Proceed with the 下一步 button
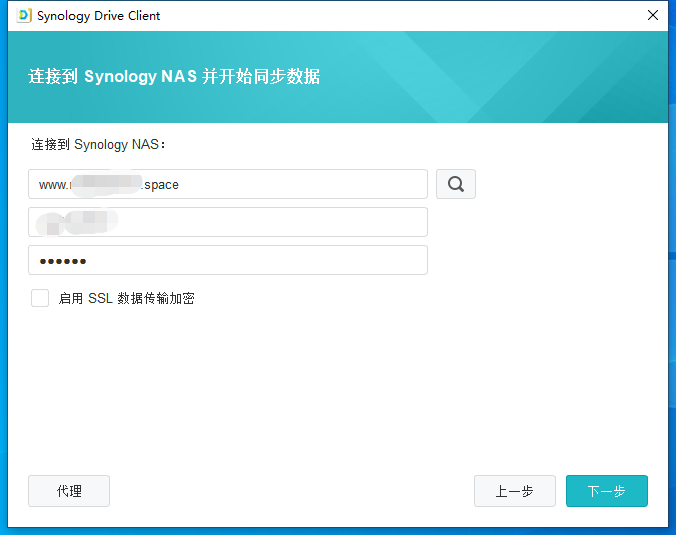 607,491
